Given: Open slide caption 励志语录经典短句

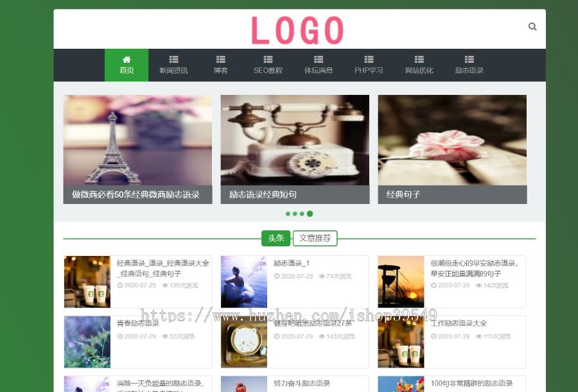Looking at the screenshot, I should pyautogui.click(x=263, y=194).
